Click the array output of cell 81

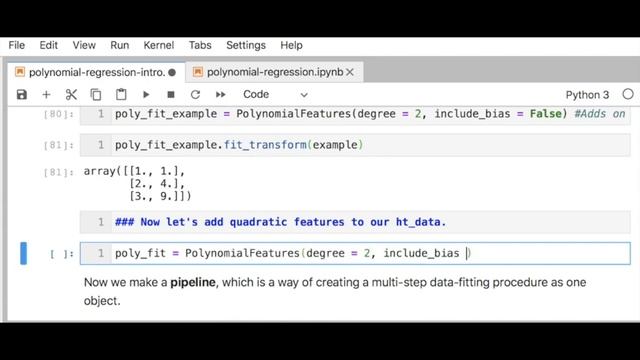pyautogui.click(x=138, y=184)
